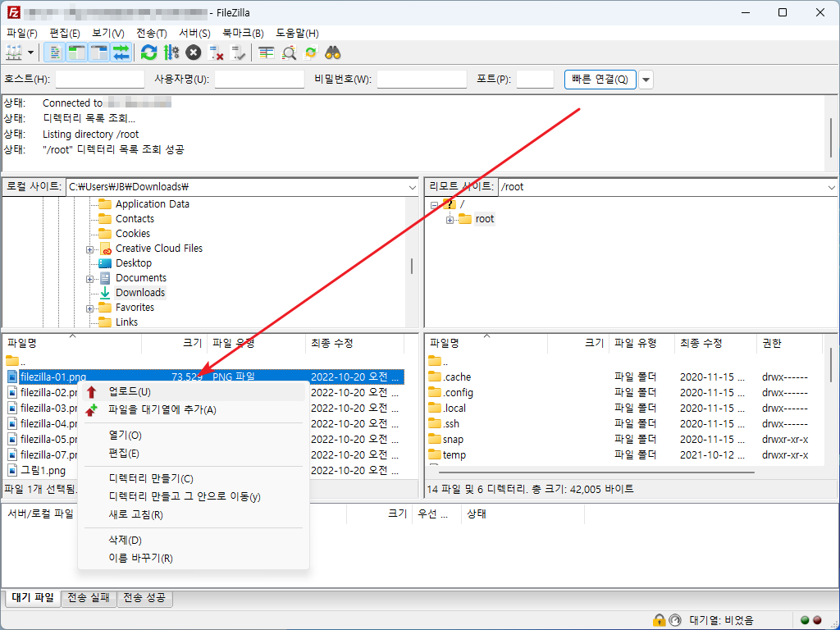Screen dimensions: 840x630
Task: Toggle the message log display
Action: click(x=54, y=52)
